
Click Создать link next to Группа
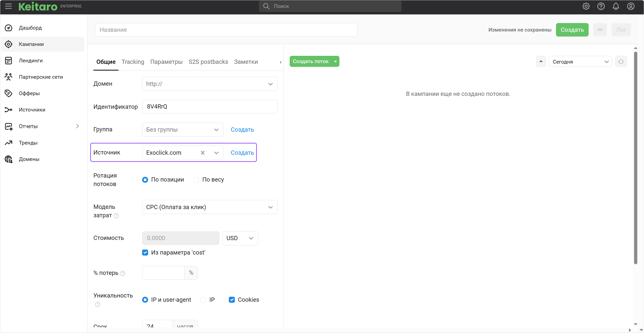pyautogui.click(x=242, y=130)
